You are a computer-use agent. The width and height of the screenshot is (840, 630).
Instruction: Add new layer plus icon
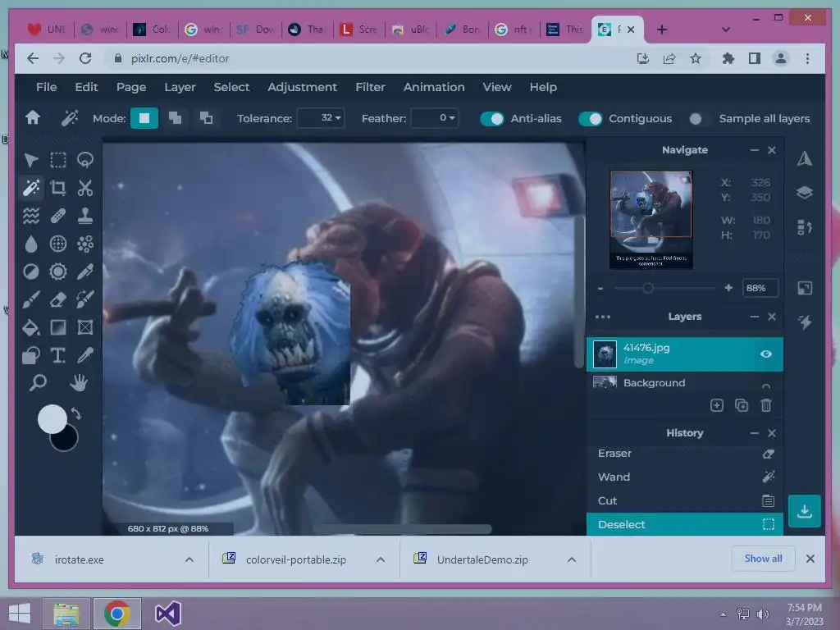coord(717,405)
